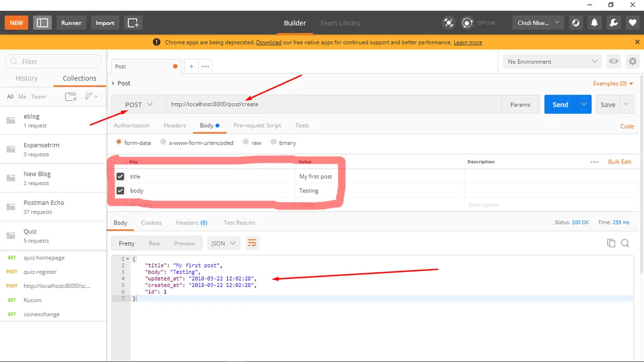Select the raw radio button
This screenshot has height=362, width=644.
246,142
